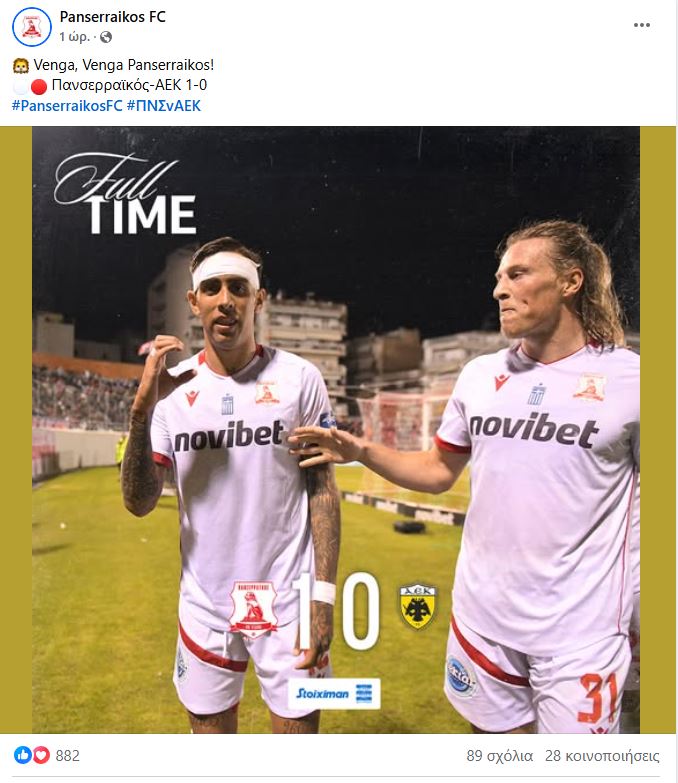Viewport: 678px width, 783px height.
Task: Open the three-dots post options menu
Action: [642, 25]
